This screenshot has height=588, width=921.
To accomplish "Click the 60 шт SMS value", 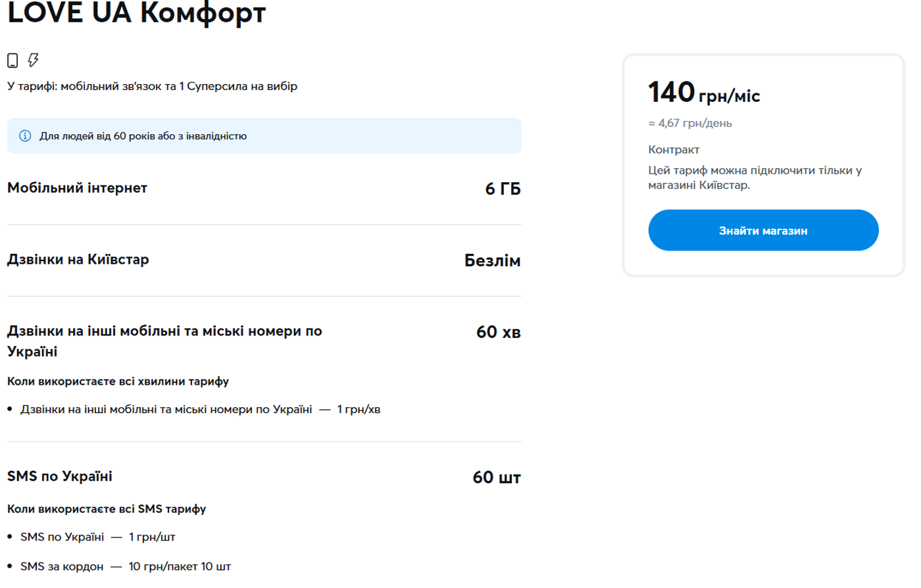I will (x=496, y=478).
